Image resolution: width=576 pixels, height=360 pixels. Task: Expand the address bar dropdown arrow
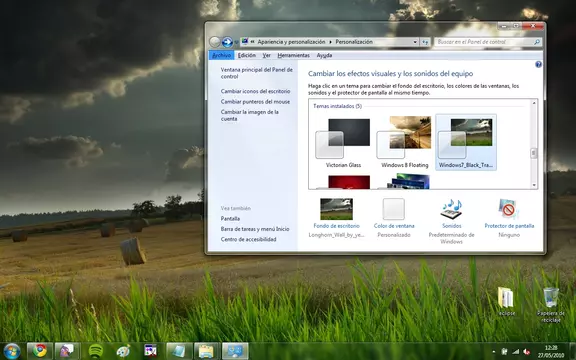click(x=415, y=42)
